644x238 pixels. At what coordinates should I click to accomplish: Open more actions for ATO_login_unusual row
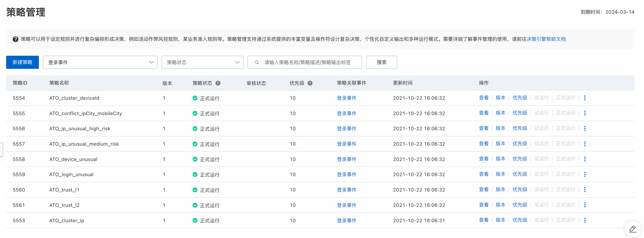coord(585,174)
